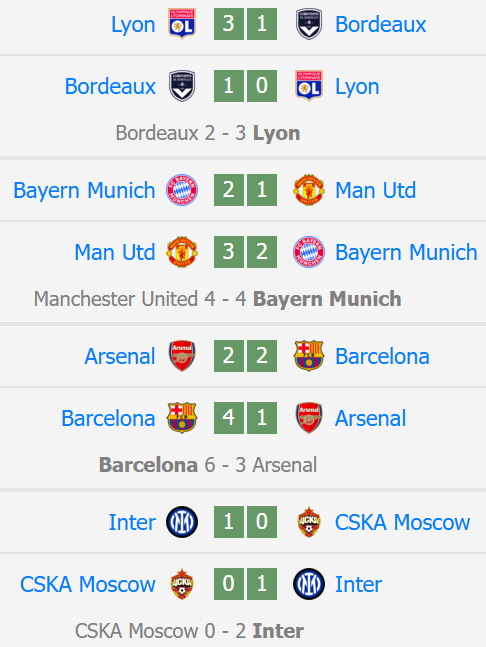Click aggregate text CSKA Moscow 0 - 2 Inter
This screenshot has width=486, height=647.
[189, 631]
